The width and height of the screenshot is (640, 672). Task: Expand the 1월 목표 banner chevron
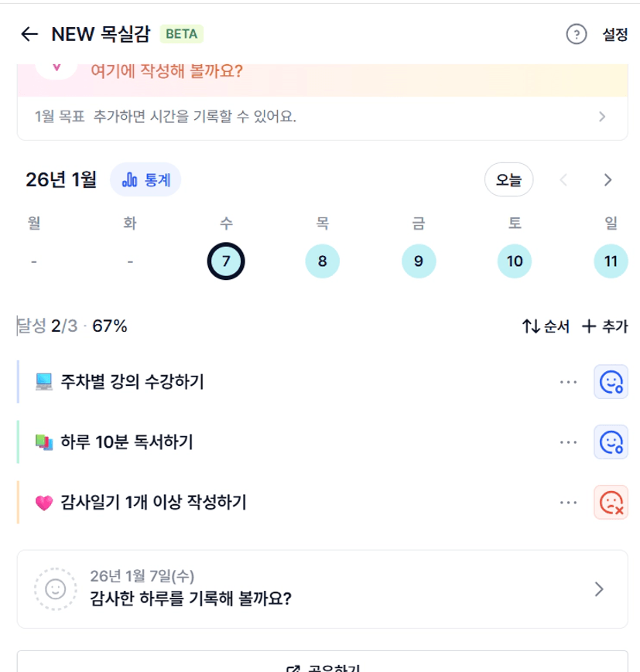pos(602,117)
